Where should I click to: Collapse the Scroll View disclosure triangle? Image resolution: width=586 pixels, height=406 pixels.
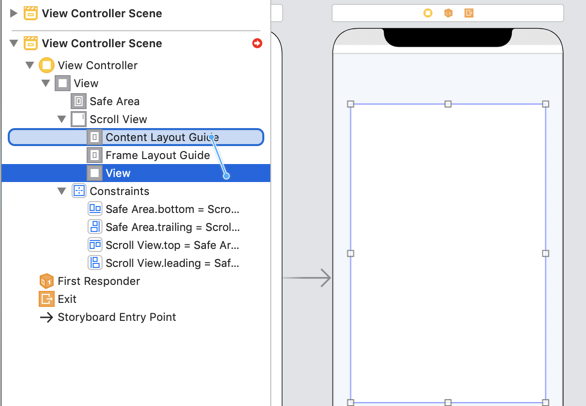point(62,119)
